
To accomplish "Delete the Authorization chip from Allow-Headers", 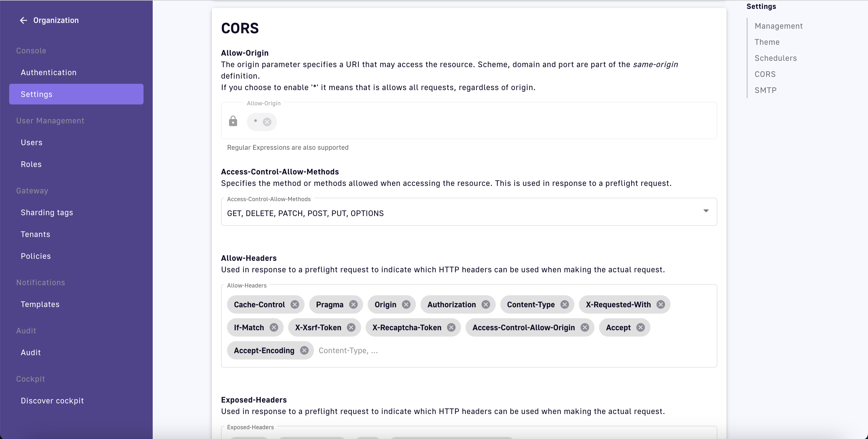I will 486,304.
